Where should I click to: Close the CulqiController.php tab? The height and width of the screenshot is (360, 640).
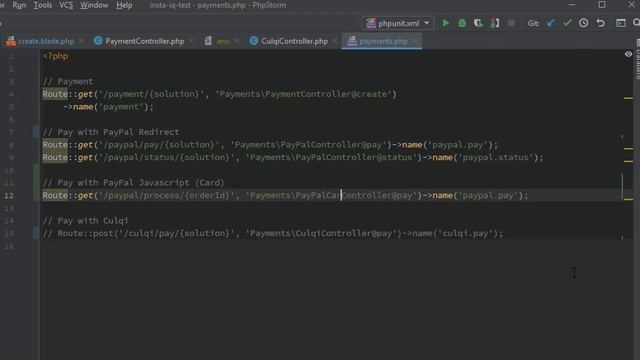pos(335,41)
